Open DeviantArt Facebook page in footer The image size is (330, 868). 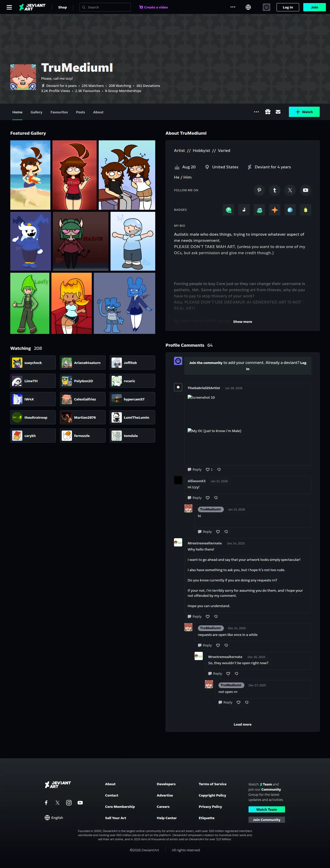(46, 803)
